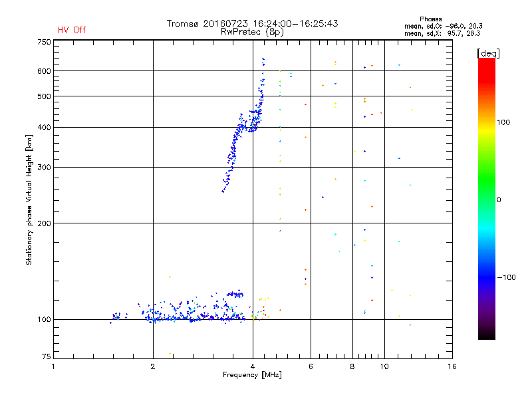Click the phase colorbar gradient
Viewport: 532px width, 399px height.
coord(487,198)
